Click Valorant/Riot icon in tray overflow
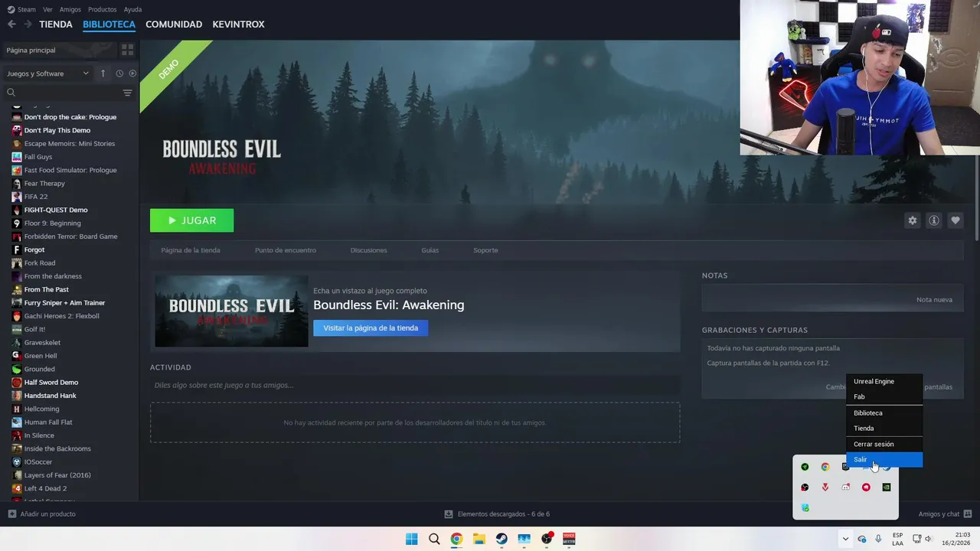The height and width of the screenshot is (551, 980). tap(825, 487)
